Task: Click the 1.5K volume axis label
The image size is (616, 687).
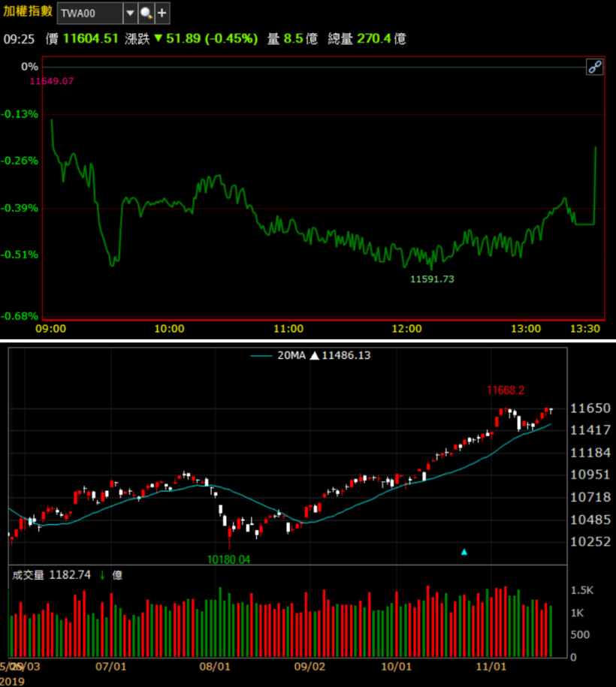Action: (581, 590)
